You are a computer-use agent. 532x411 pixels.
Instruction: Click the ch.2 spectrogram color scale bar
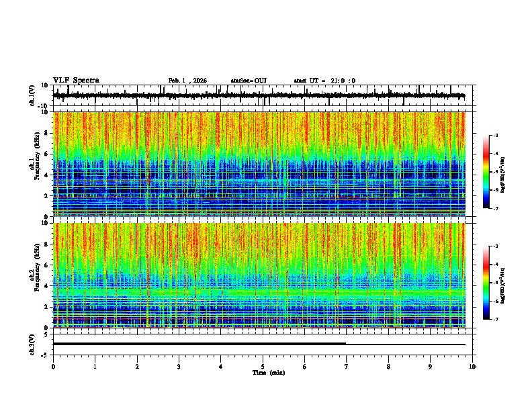486,283
